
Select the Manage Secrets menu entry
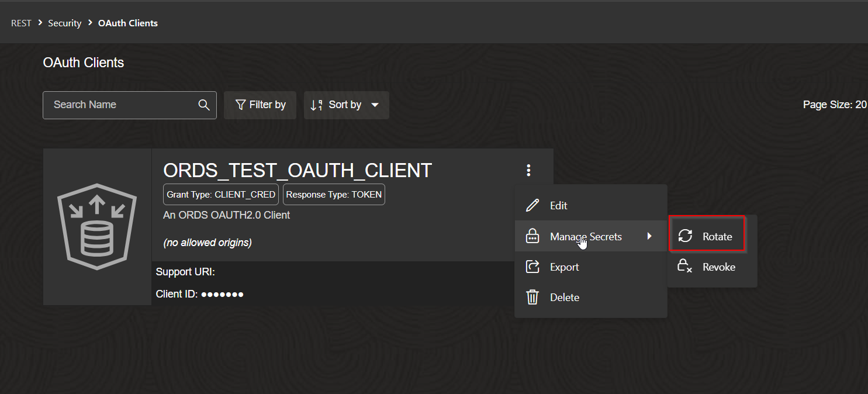(585, 237)
